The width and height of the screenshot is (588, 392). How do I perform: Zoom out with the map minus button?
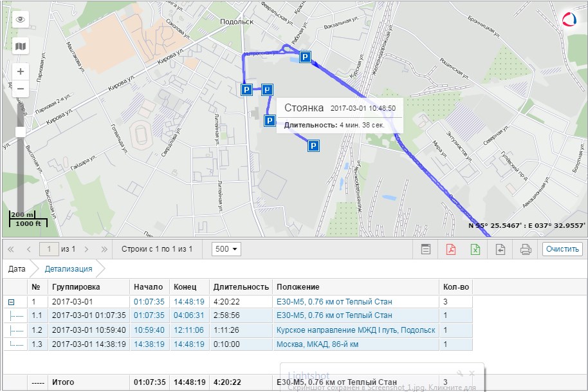point(21,89)
